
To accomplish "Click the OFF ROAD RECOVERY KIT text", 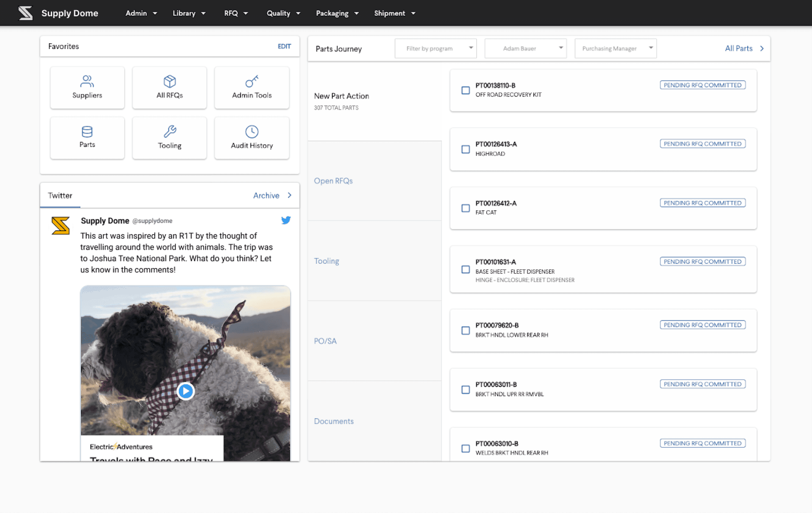I will [x=508, y=95].
